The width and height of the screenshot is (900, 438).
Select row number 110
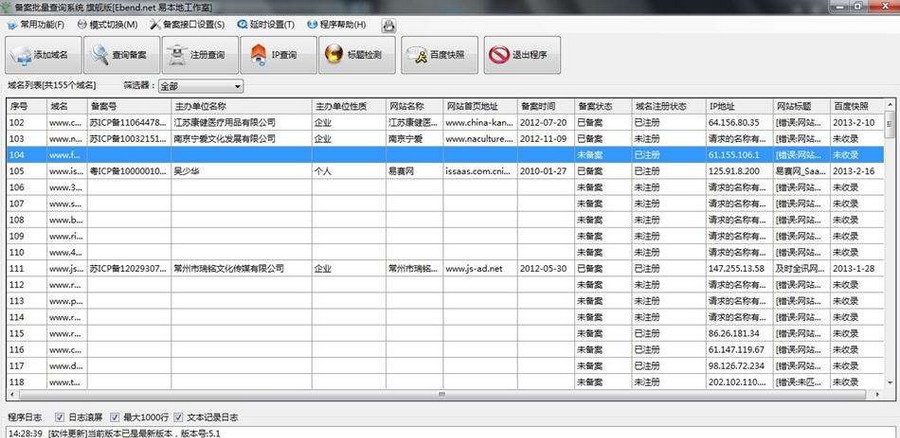tap(27, 252)
